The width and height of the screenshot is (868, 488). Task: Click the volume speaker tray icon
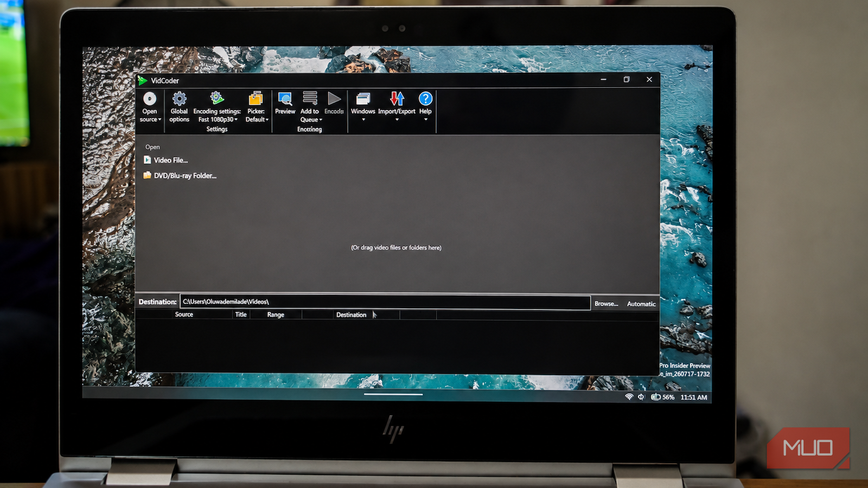tap(641, 397)
